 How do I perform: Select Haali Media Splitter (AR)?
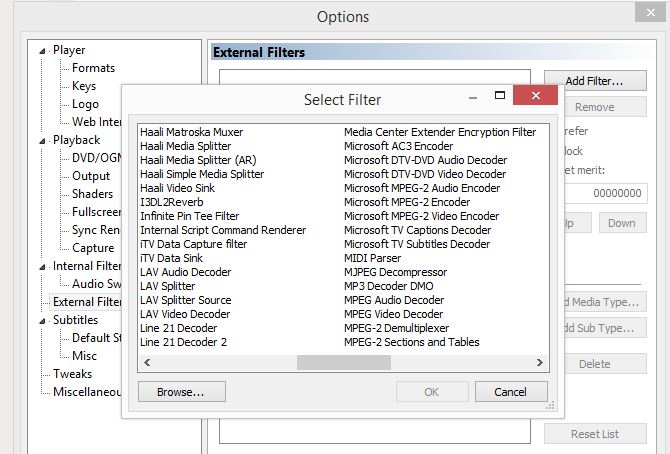coord(198,160)
